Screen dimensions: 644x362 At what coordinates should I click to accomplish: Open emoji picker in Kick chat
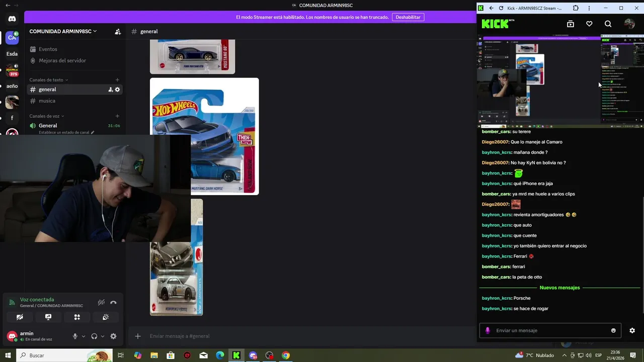[x=613, y=330]
